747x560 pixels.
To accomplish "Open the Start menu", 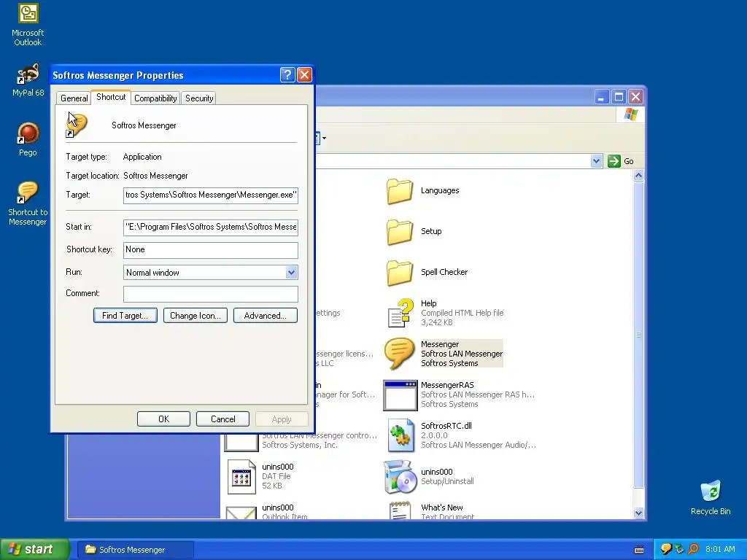I will tap(34, 550).
